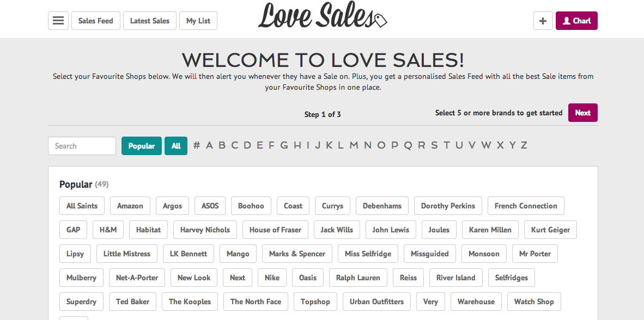Pick the Mango brand
Image resolution: width=644 pixels, height=320 pixels.
click(238, 254)
